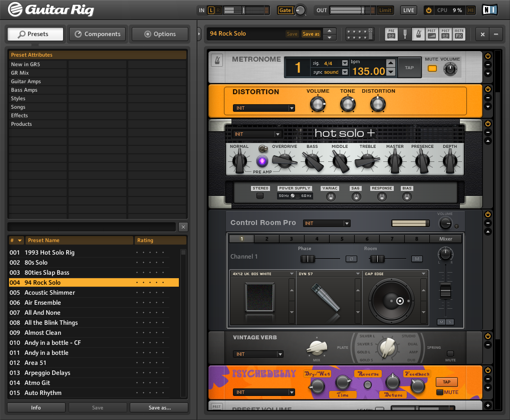Select Control Room channel tab 2
Screen dimensions: 510x420
267,239
